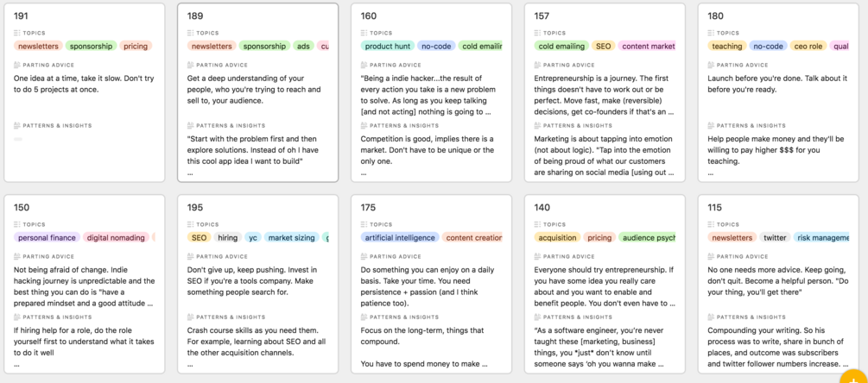Viewport: 868px width, 383px height.
Task: Click the SEO tag in card 157
Action: click(603, 47)
